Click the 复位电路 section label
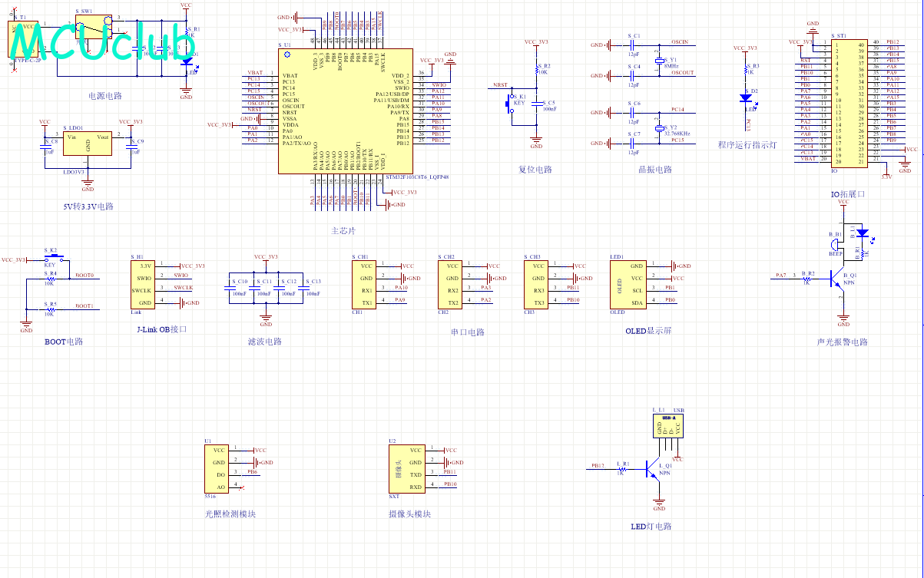 coord(535,169)
